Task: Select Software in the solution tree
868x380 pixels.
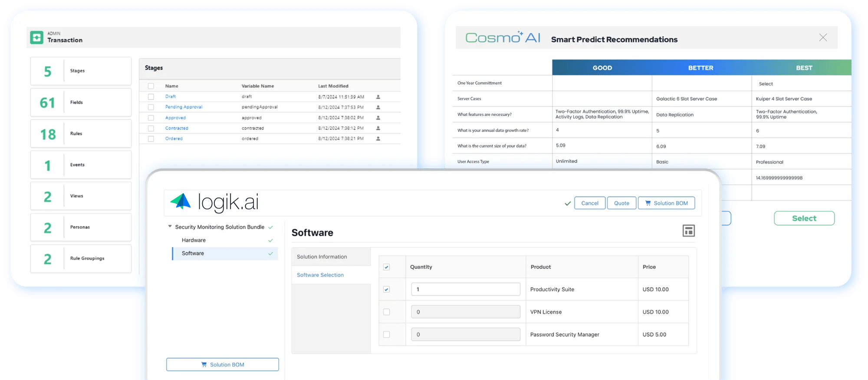Action: point(225,254)
